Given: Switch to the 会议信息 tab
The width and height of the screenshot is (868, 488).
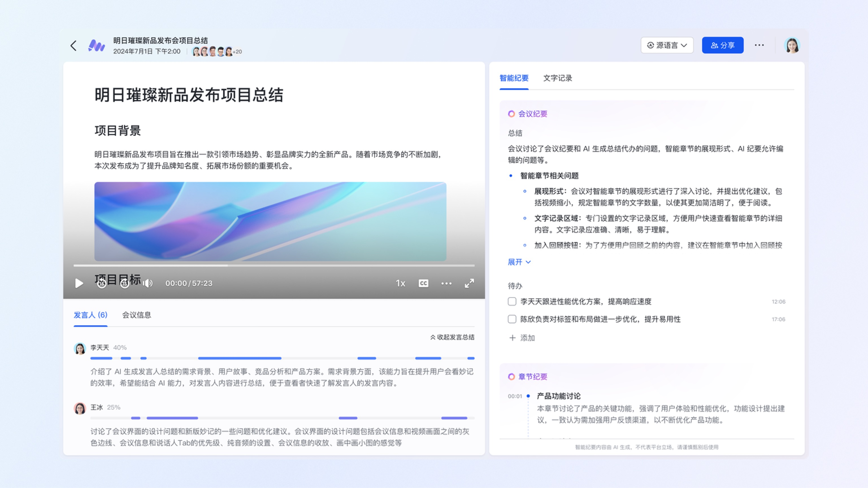Looking at the screenshot, I should click(x=136, y=315).
